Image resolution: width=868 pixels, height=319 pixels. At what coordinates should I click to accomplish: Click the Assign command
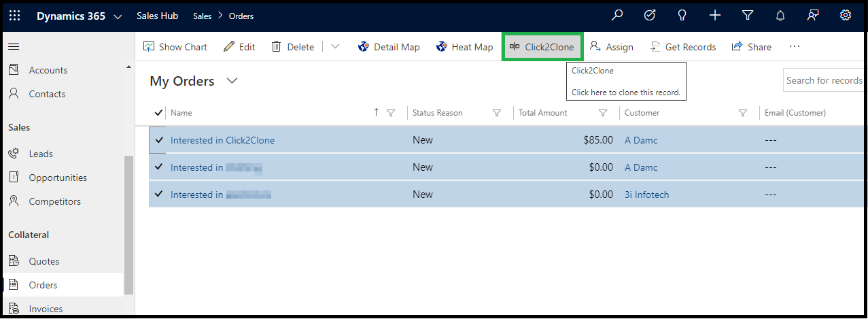click(x=611, y=47)
